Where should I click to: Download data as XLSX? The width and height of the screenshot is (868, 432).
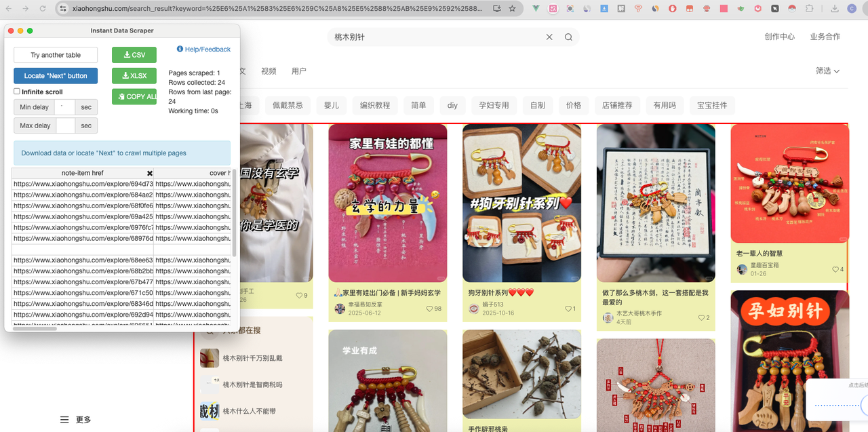[134, 75]
